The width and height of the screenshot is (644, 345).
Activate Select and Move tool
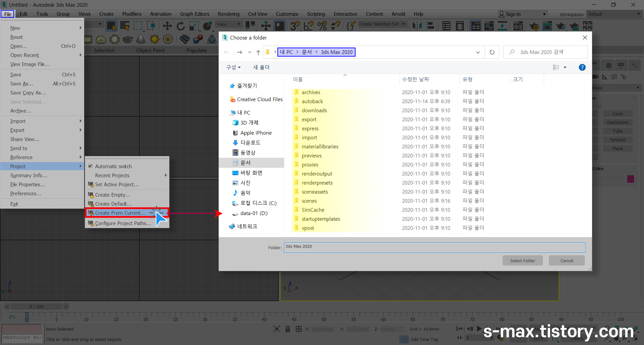tap(167, 26)
